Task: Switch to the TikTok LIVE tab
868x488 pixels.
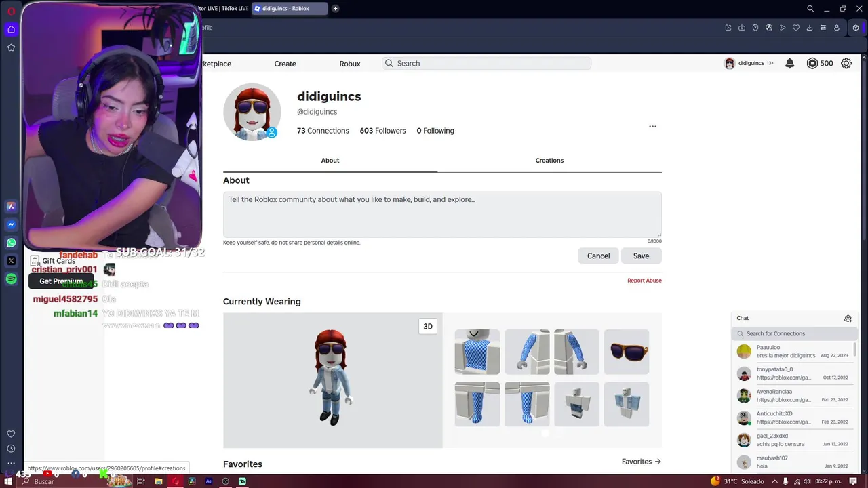Action: coord(222,9)
